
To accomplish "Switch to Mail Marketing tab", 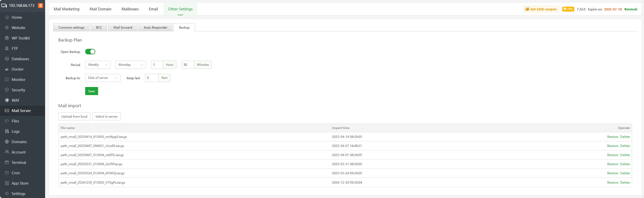I will click(x=67, y=9).
